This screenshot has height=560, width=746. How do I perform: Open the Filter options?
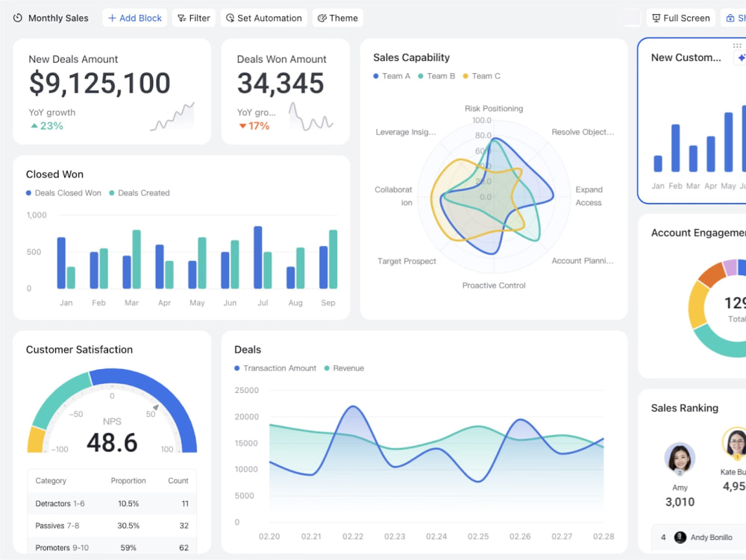coord(194,18)
